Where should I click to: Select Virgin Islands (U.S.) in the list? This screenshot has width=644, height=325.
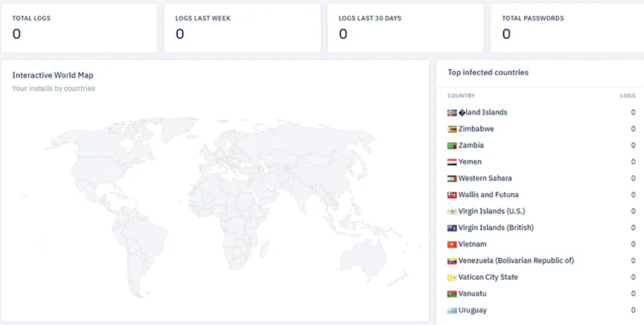click(x=491, y=211)
